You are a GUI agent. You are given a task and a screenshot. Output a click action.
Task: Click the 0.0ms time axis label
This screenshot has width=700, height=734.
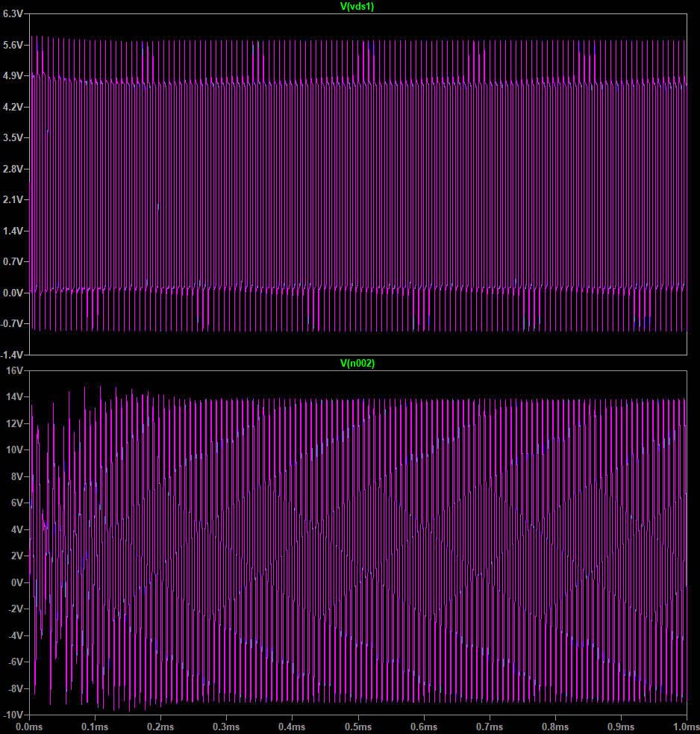29,727
